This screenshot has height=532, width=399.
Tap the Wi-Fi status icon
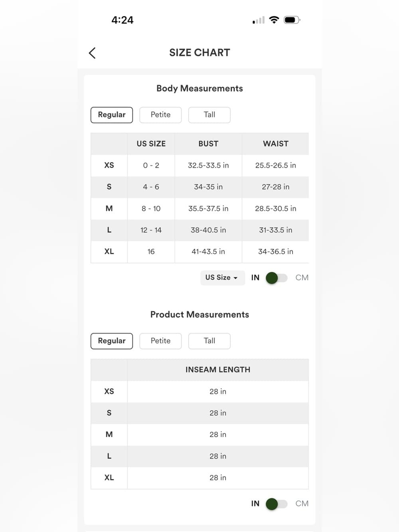click(x=274, y=20)
